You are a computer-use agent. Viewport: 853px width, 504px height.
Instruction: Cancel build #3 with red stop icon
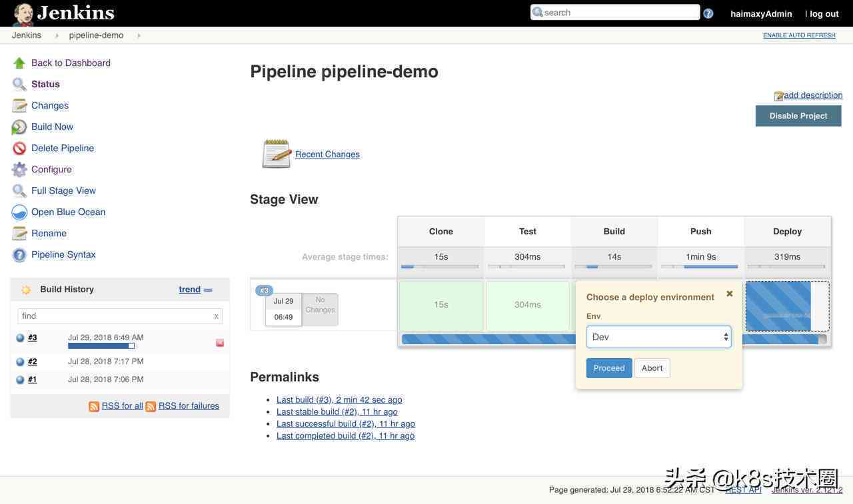click(x=220, y=343)
